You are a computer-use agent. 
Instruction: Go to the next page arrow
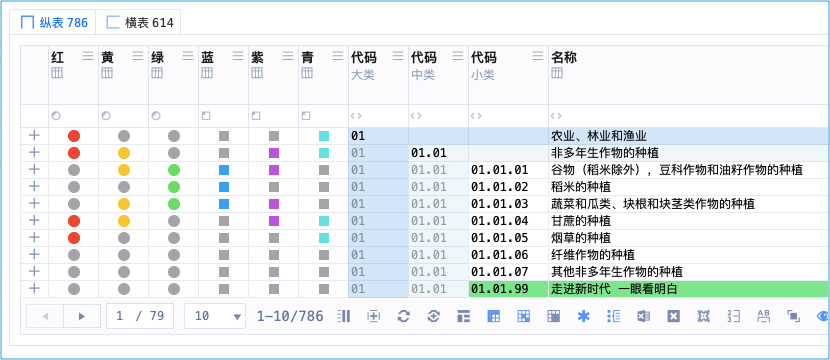[82, 316]
